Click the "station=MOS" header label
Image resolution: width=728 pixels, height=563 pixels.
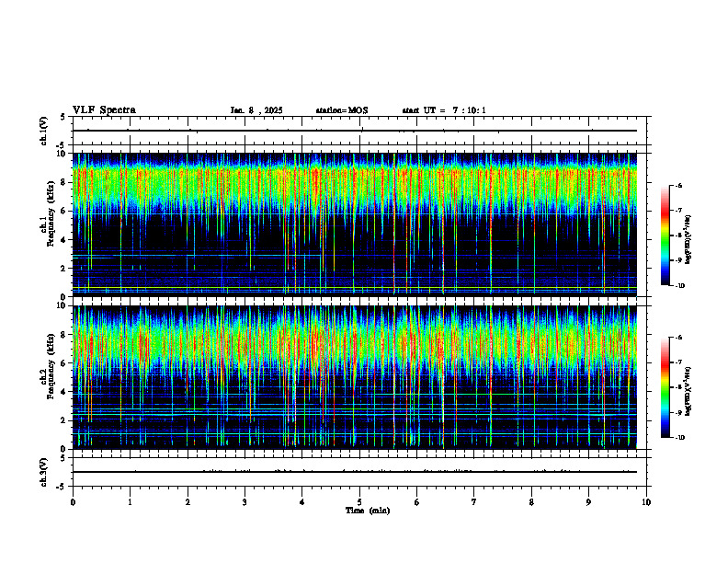(342, 110)
